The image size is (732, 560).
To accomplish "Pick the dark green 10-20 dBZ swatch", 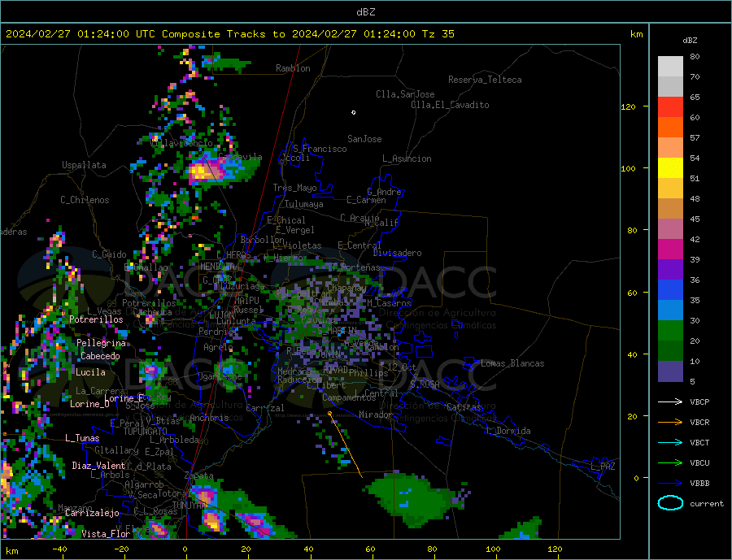I will tap(670, 351).
